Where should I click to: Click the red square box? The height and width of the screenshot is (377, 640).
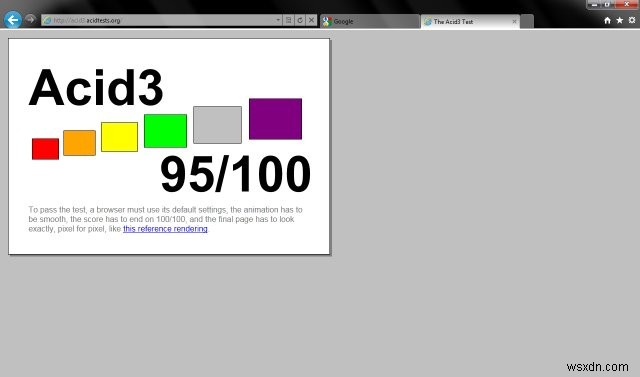click(x=45, y=149)
